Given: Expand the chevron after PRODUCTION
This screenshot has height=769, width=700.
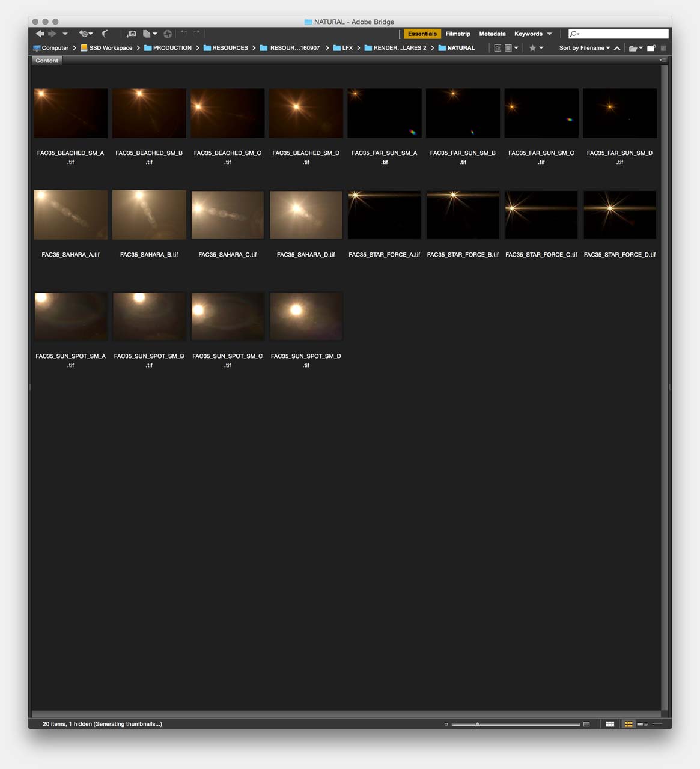Looking at the screenshot, I should coord(197,48).
